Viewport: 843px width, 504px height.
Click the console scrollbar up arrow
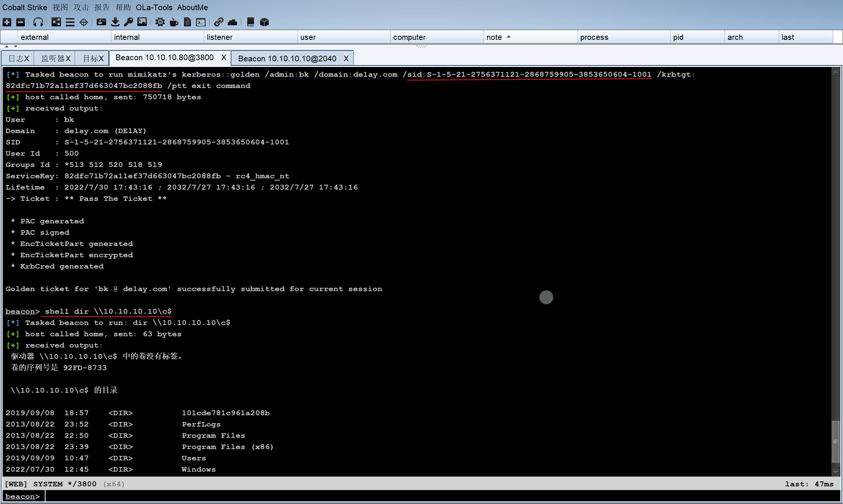pyautogui.click(x=835, y=71)
